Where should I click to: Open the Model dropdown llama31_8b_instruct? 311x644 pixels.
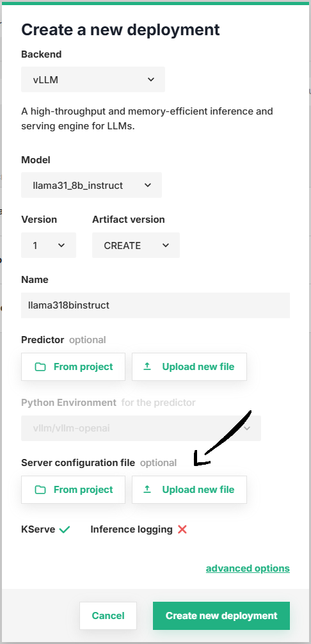click(x=92, y=185)
